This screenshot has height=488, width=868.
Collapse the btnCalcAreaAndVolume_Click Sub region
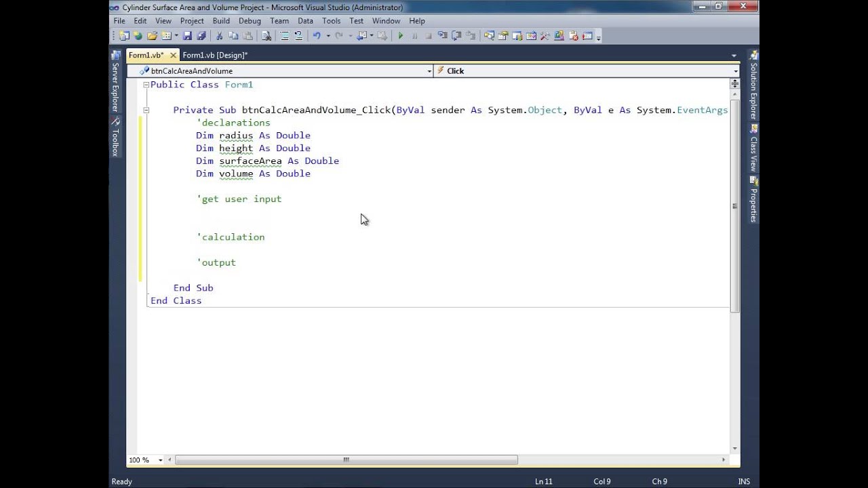click(x=146, y=110)
